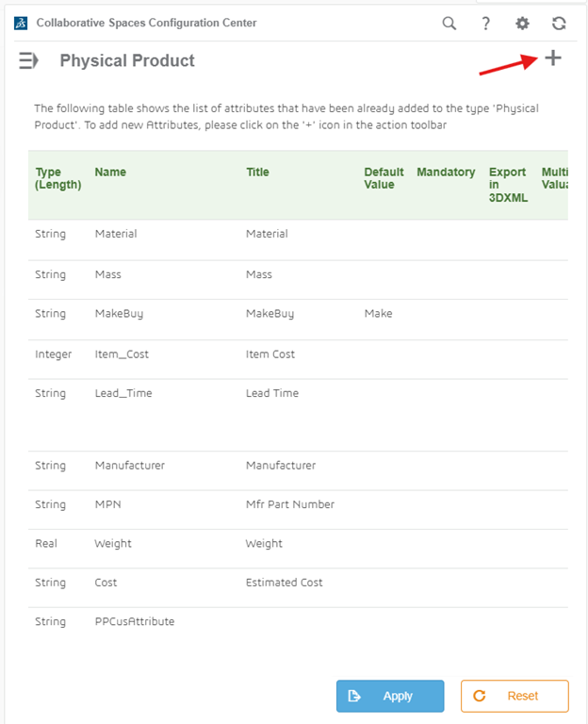Open help via question mark icon
Image resolution: width=588 pixels, height=724 pixels.
(x=485, y=23)
